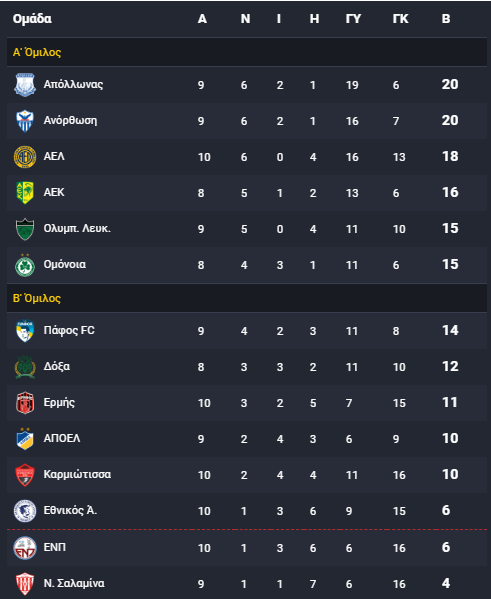Click the Καρμιώτισσα red badge

coord(25,474)
